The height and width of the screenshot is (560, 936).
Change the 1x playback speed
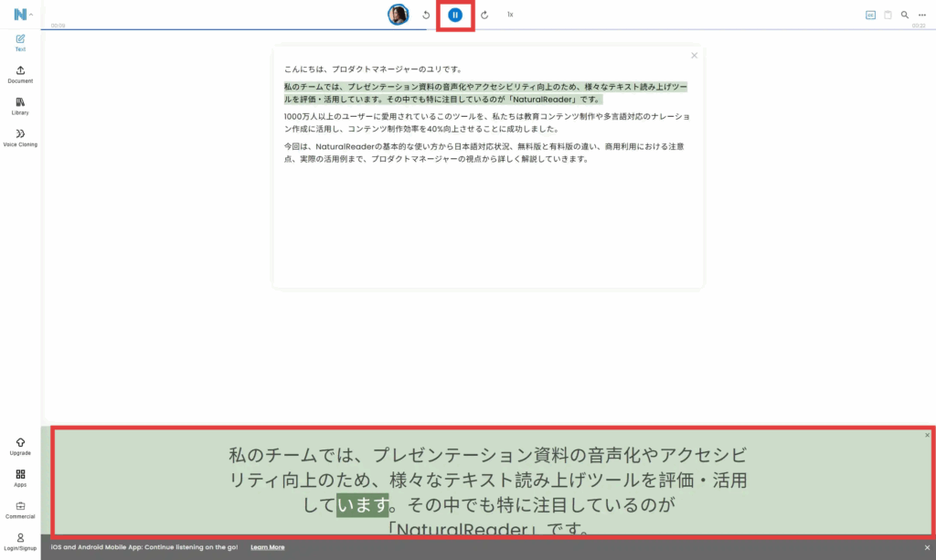510,15
